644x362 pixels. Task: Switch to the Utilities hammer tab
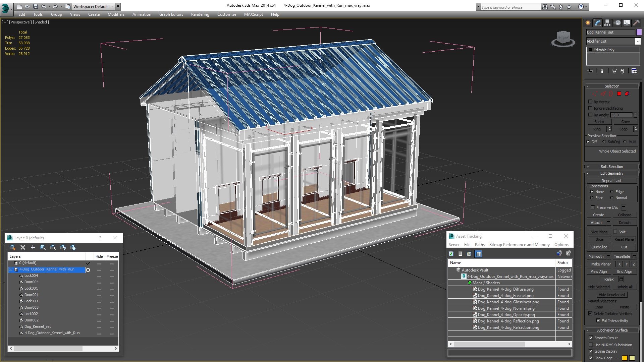[x=636, y=23]
